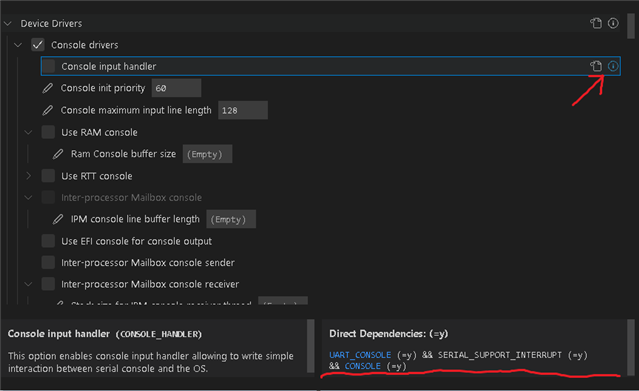
Task: Edit the Console init priority value field
Action: (x=176, y=88)
